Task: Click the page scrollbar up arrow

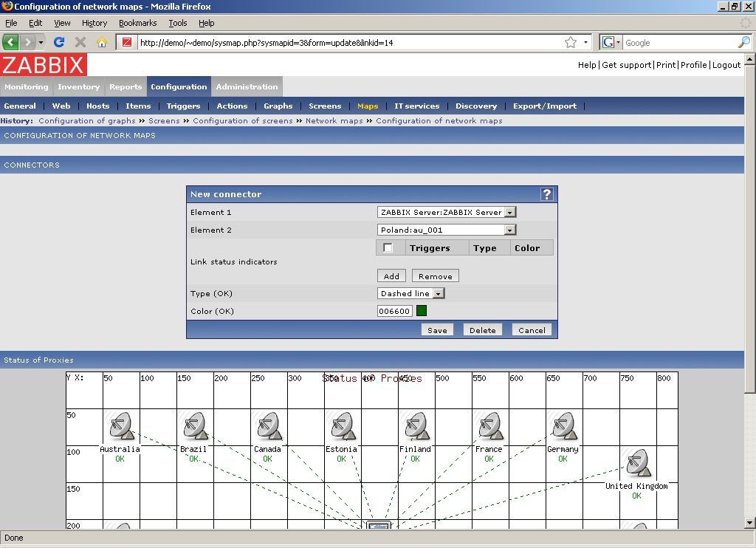Action: 750,59
